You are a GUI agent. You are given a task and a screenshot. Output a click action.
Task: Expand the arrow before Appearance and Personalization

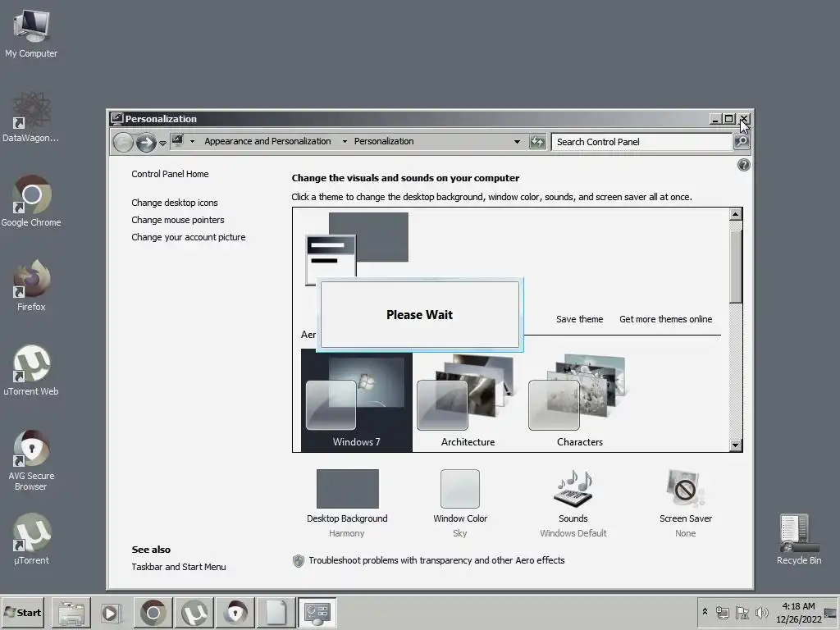tap(192, 141)
